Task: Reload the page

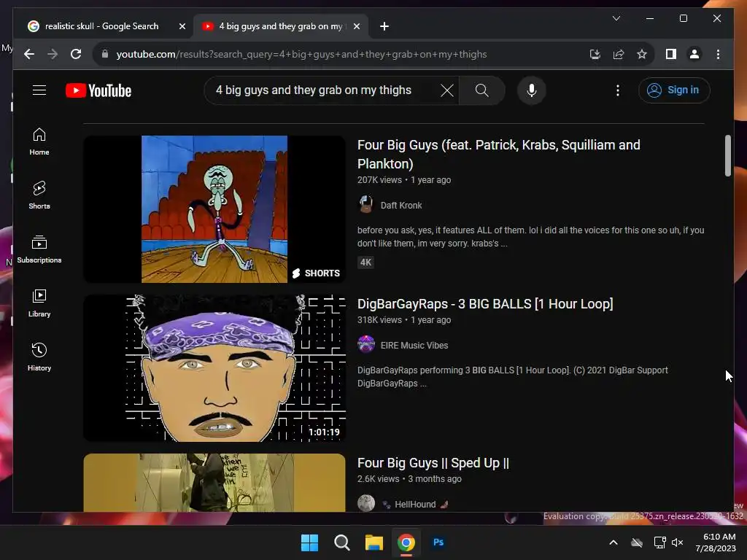Action: [x=76, y=54]
